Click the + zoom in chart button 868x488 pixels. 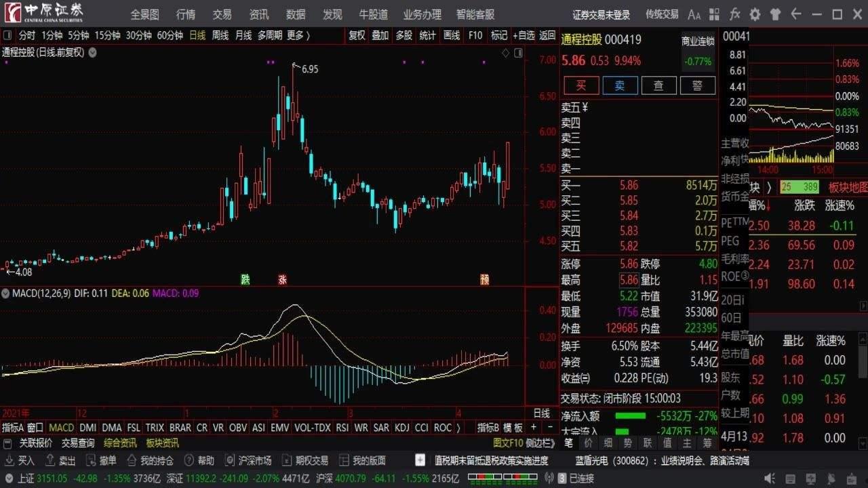[x=534, y=427]
